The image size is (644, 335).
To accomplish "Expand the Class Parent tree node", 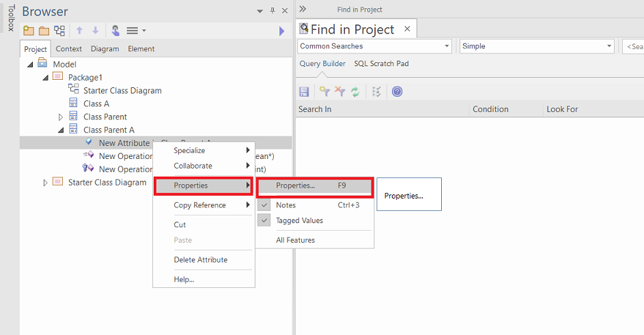I will (x=61, y=117).
